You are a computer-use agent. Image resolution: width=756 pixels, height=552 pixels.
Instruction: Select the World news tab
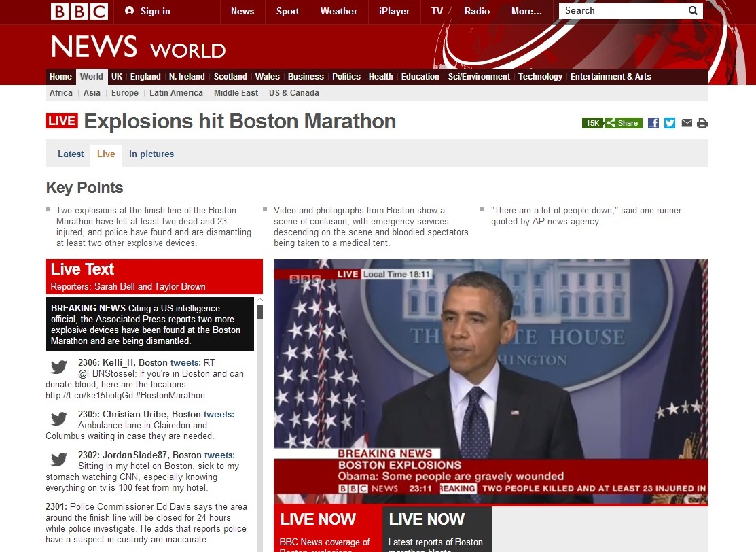click(x=92, y=77)
